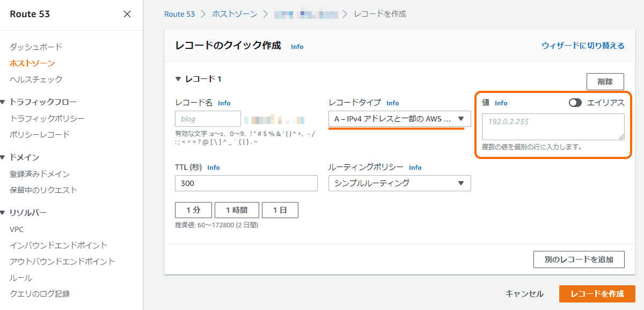Set TTL with 1 日 button

click(280, 210)
